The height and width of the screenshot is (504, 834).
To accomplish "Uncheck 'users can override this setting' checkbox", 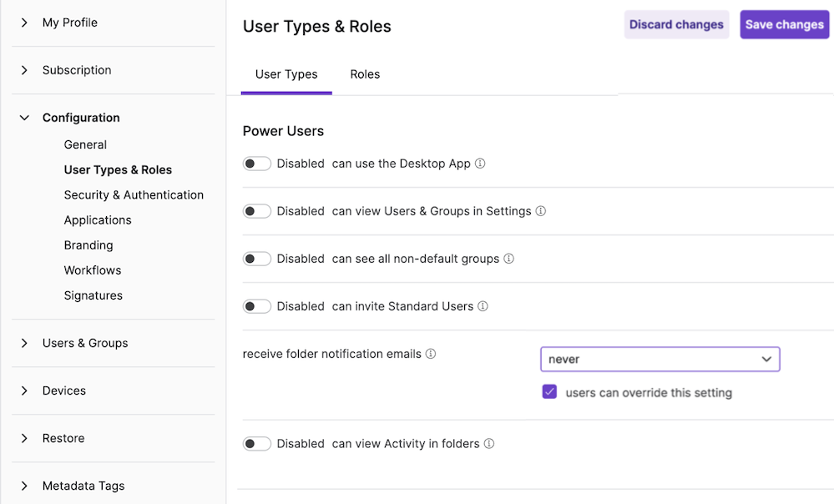I will point(549,392).
